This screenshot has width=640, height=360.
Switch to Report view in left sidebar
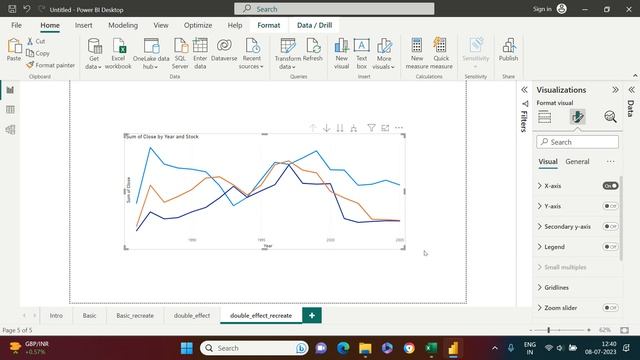pyautogui.click(x=10, y=90)
